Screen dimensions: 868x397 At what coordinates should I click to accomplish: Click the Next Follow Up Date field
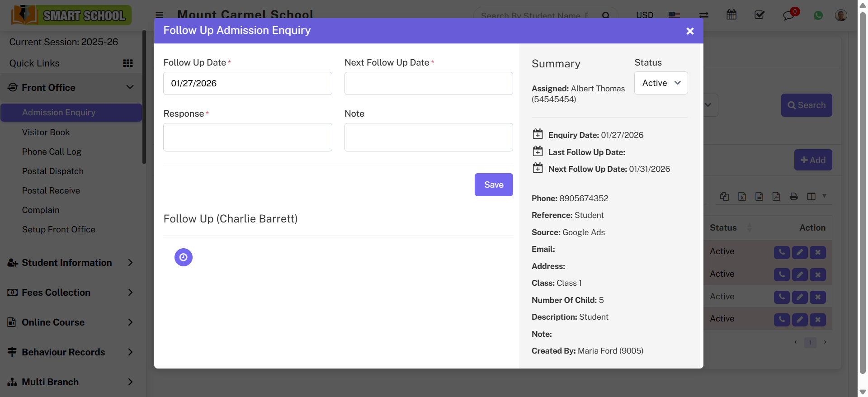pyautogui.click(x=428, y=84)
